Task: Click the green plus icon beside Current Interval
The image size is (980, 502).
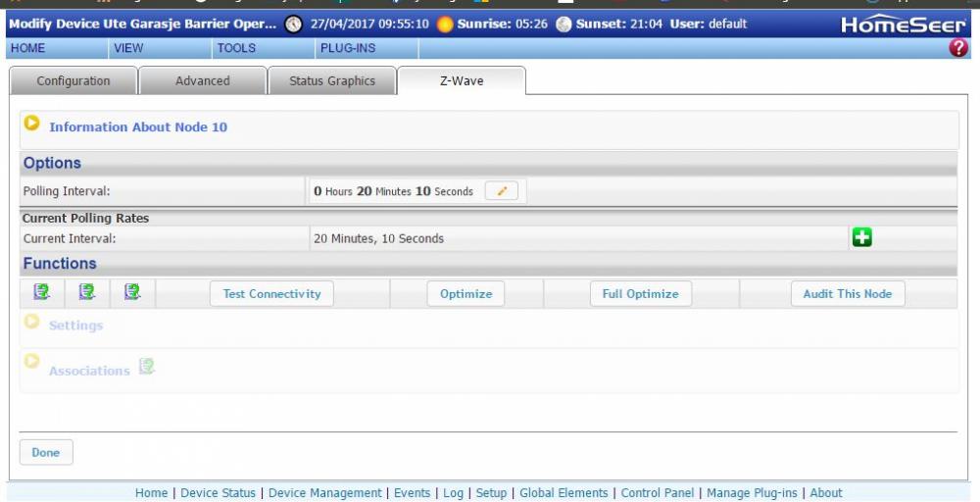Action: click(x=862, y=238)
